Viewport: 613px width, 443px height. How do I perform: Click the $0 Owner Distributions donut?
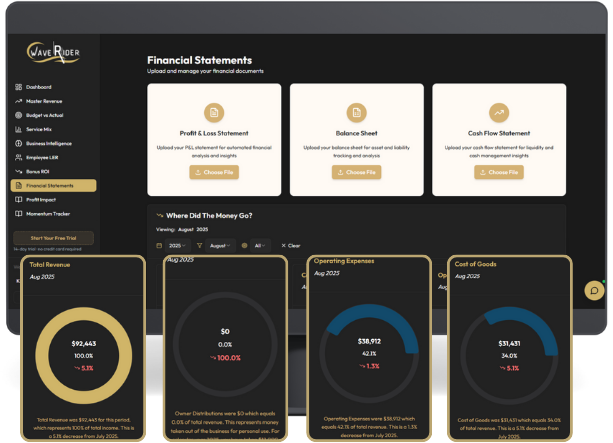(225, 344)
